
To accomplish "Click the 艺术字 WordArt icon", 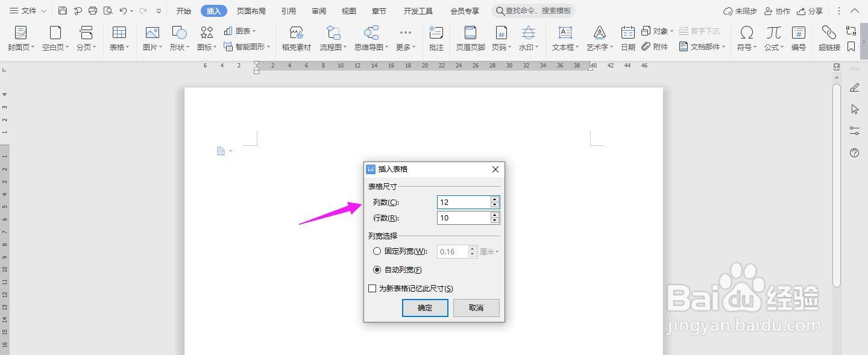I will click(x=599, y=33).
